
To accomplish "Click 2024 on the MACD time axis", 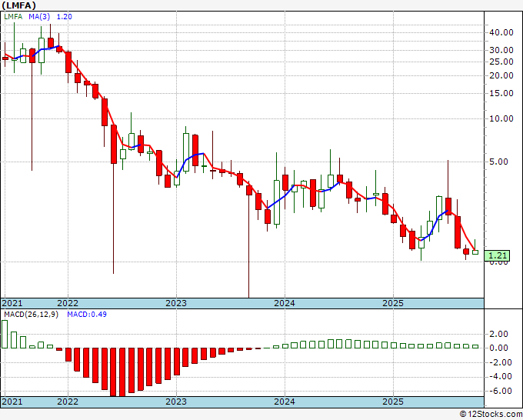I will coord(285,402).
